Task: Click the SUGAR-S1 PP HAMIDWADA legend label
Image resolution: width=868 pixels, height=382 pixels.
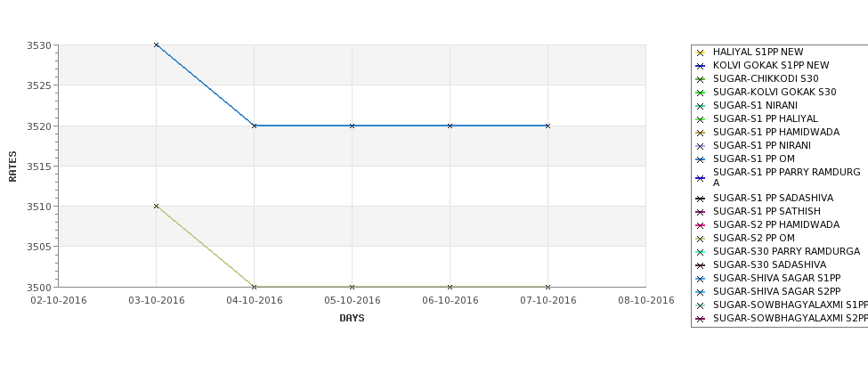Action: coord(776,132)
